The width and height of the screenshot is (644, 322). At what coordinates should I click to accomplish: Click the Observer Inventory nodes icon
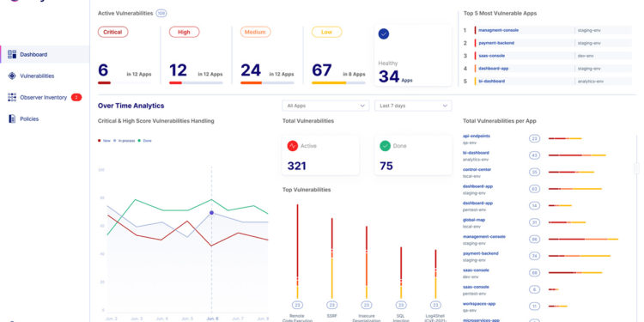12,97
